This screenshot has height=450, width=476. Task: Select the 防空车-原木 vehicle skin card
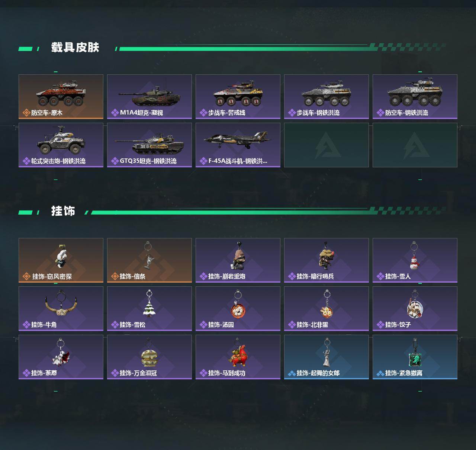click(61, 97)
